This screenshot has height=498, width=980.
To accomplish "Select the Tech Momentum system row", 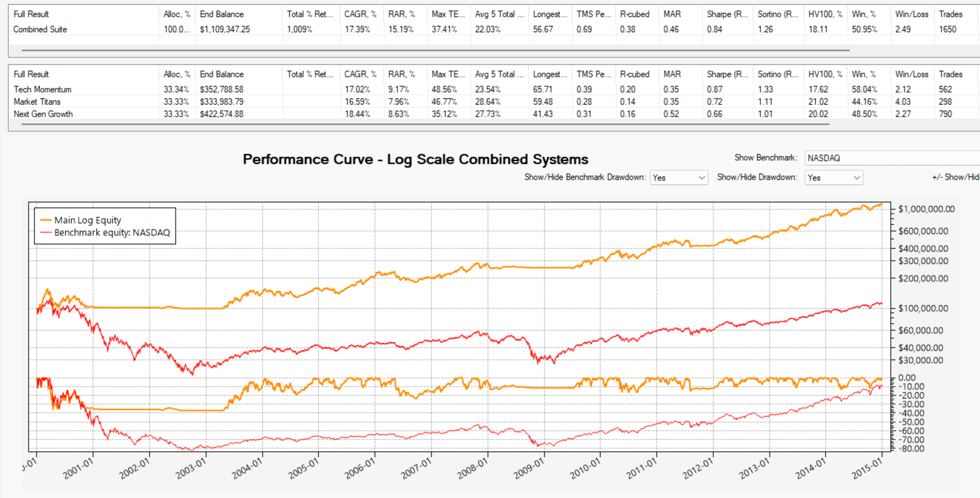I will click(43, 89).
